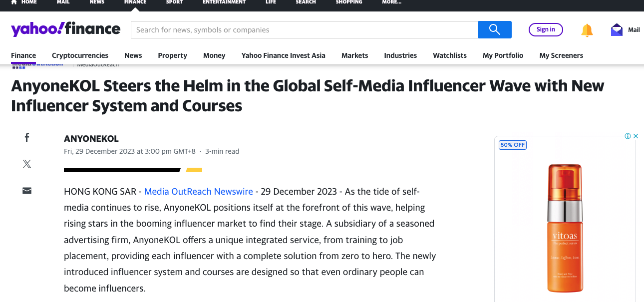This screenshot has height=302, width=644.
Task: Click NEWS in the top black bar
Action: (97, 2)
